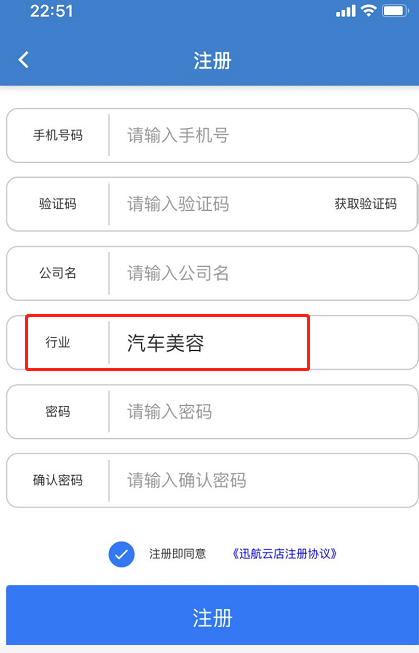Tap the Wi-Fi status icon
Screen dimensions: 419x653
tap(369, 10)
